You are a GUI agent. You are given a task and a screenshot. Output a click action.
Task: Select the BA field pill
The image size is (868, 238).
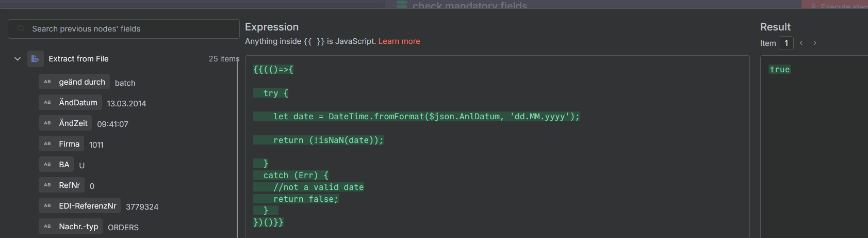point(56,165)
